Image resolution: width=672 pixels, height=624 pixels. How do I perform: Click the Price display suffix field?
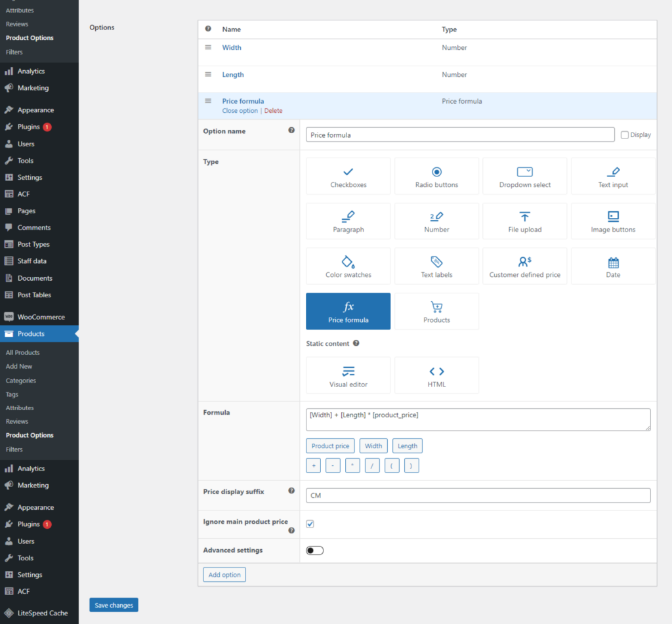tap(478, 495)
